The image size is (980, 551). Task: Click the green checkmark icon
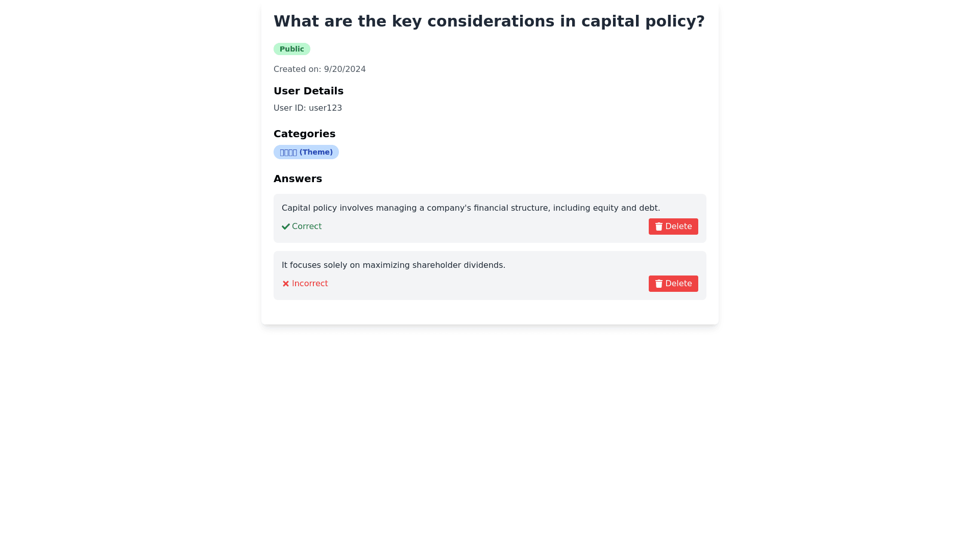(286, 227)
